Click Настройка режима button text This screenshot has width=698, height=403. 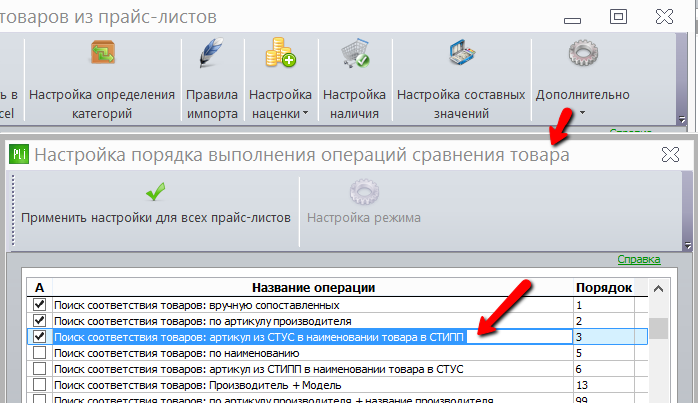click(x=364, y=218)
